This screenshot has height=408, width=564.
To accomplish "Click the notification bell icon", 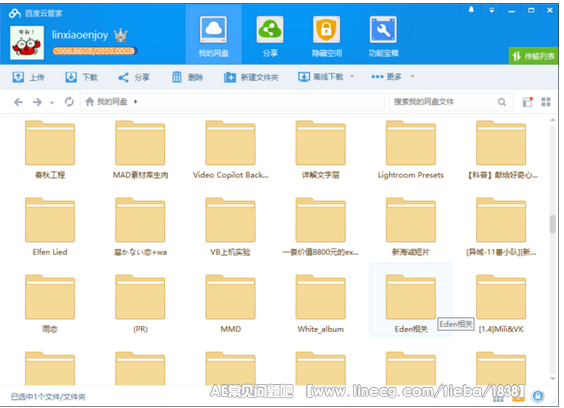I will (471, 10).
